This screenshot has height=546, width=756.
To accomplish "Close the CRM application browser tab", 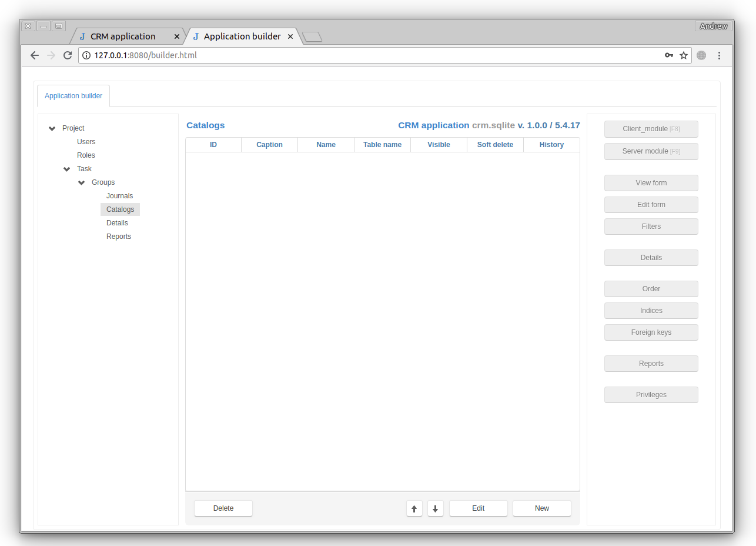I will coord(176,36).
